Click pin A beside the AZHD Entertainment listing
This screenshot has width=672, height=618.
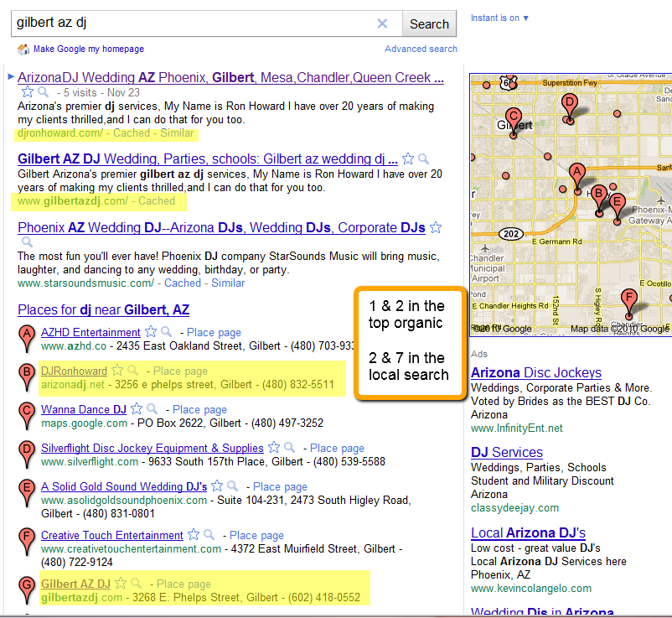pos(27,339)
